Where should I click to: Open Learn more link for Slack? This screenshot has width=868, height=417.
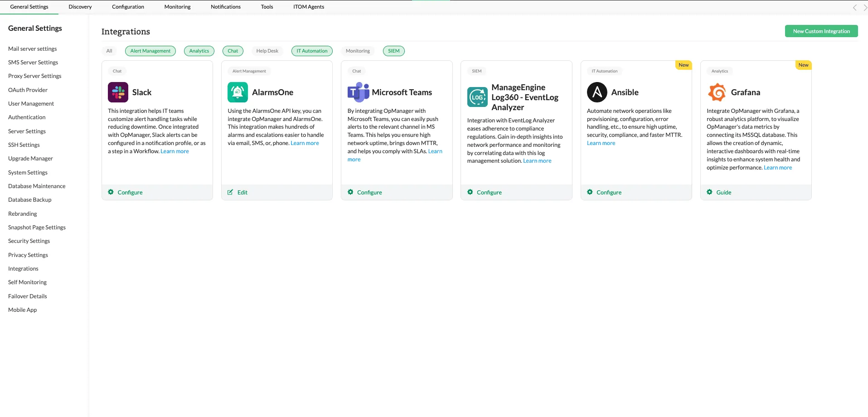(x=175, y=151)
